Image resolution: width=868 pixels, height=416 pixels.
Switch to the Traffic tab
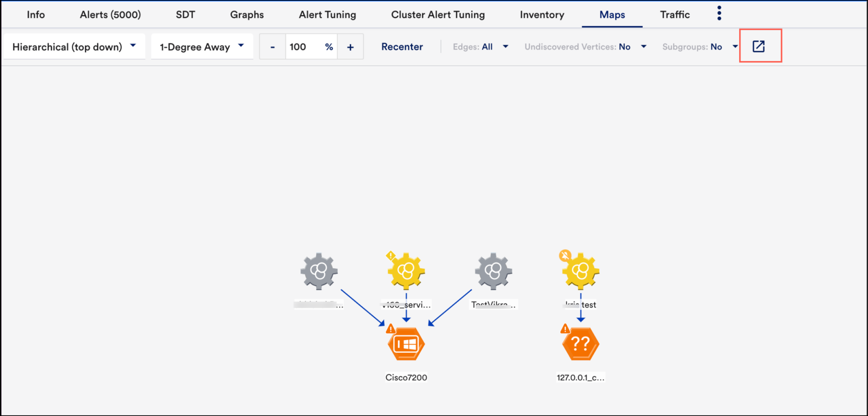tap(674, 14)
